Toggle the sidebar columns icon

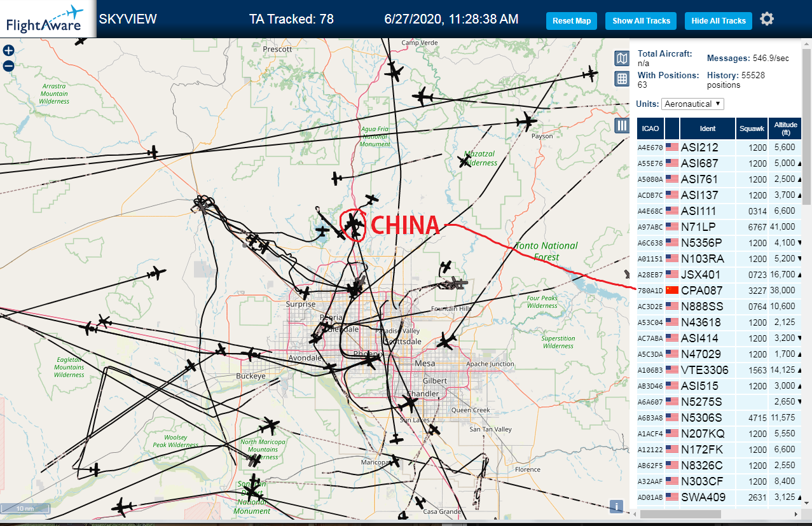pyautogui.click(x=622, y=125)
